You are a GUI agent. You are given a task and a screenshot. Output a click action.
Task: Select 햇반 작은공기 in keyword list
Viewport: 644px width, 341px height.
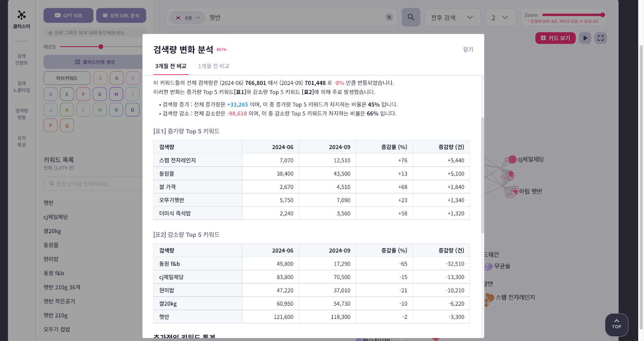pos(59,301)
